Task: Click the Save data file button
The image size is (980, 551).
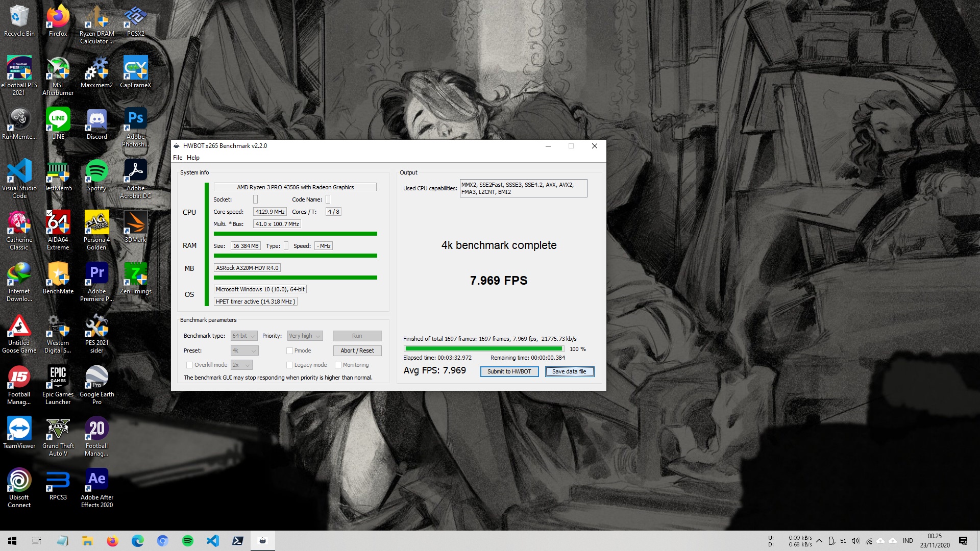Action: 569,372
